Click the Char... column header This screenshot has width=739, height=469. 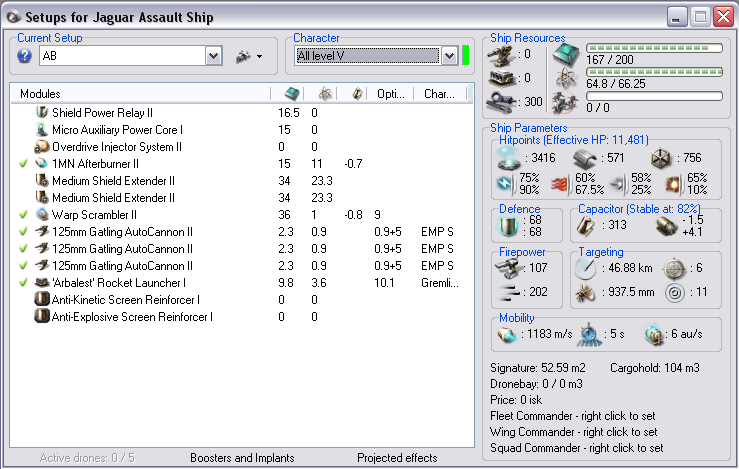click(440, 94)
